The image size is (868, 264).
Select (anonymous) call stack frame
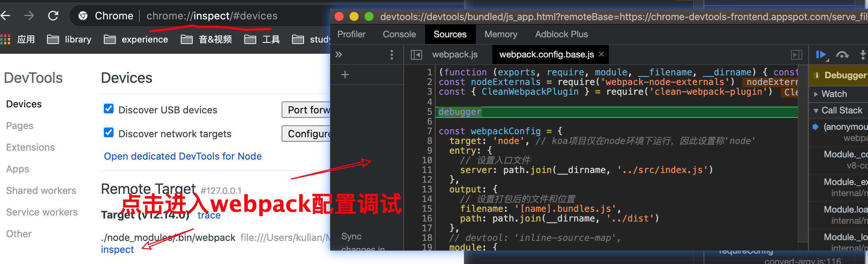[840, 132]
